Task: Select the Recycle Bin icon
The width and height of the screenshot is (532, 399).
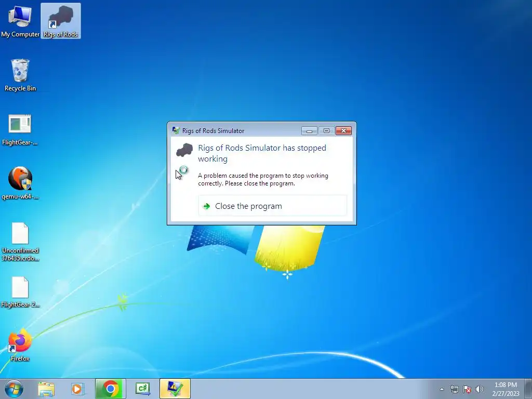Action: click(20, 75)
